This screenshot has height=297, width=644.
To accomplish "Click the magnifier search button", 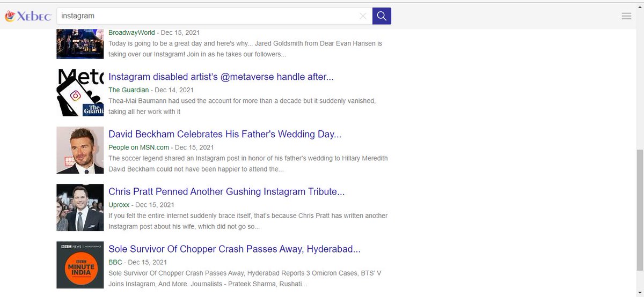I will (382, 16).
